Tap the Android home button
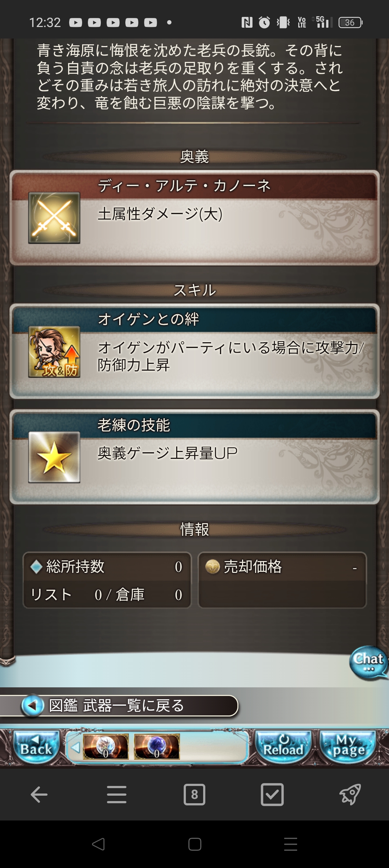389x868 pixels. [194, 844]
